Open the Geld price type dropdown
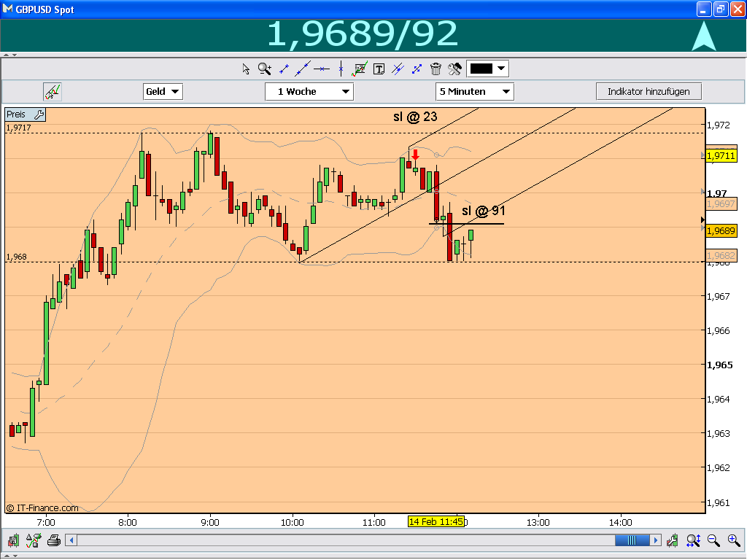The image size is (747, 560). 163,91
